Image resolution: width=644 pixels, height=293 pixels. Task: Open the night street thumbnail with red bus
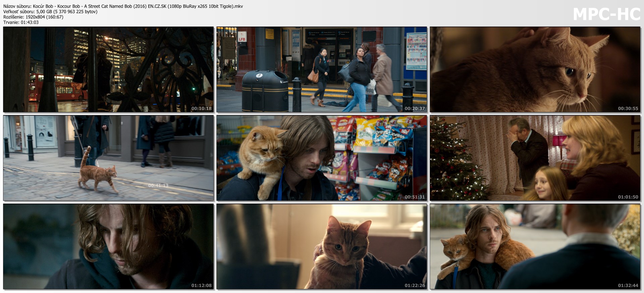pyautogui.click(x=108, y=69)
